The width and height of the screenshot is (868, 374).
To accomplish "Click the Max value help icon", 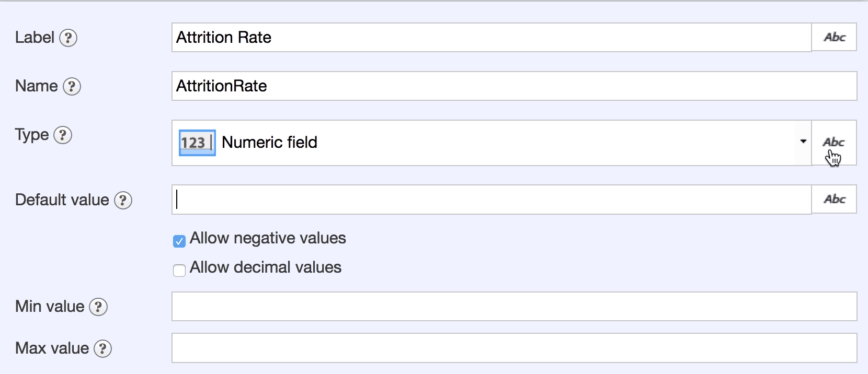I will tap(102, 349).
